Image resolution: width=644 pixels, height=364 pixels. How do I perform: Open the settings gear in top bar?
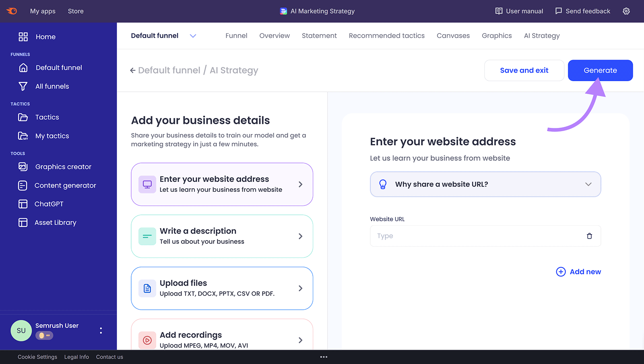626,11
